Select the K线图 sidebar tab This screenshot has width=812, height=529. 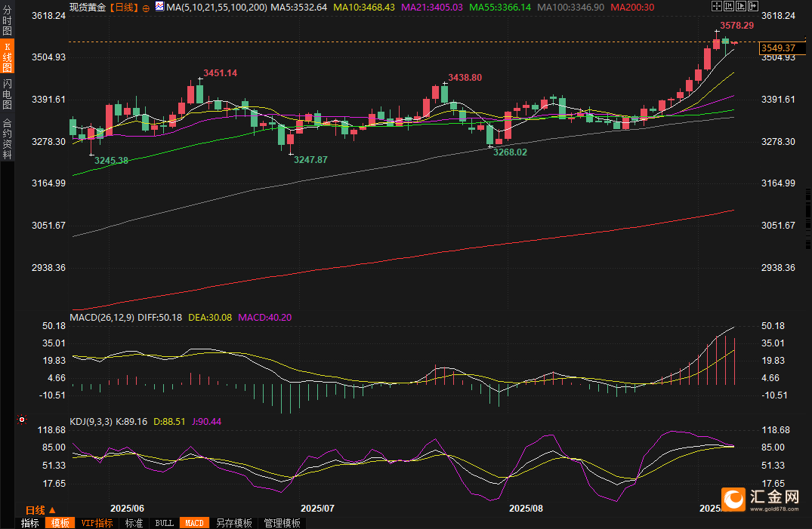coord(8,58)
